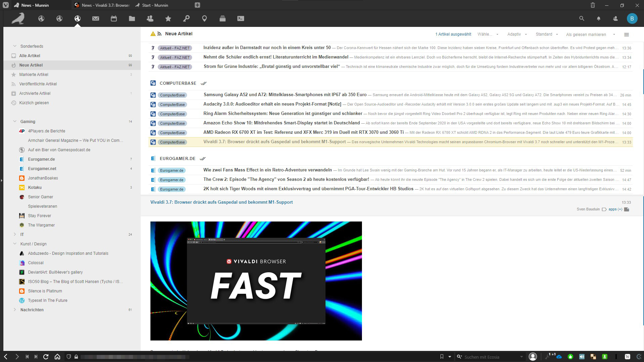Image resolution: width=644 pixels, height=362 pixels.
Task: Click the RSS icon beside Neue Artikel
Action: (x=159, y=34)
